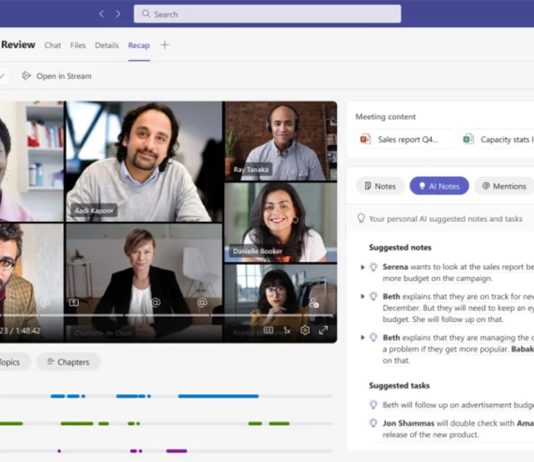The height and width of the screenshot is (462, 534).
Task: Click the forward navigation arrow
Action: [x=118, y=14]
